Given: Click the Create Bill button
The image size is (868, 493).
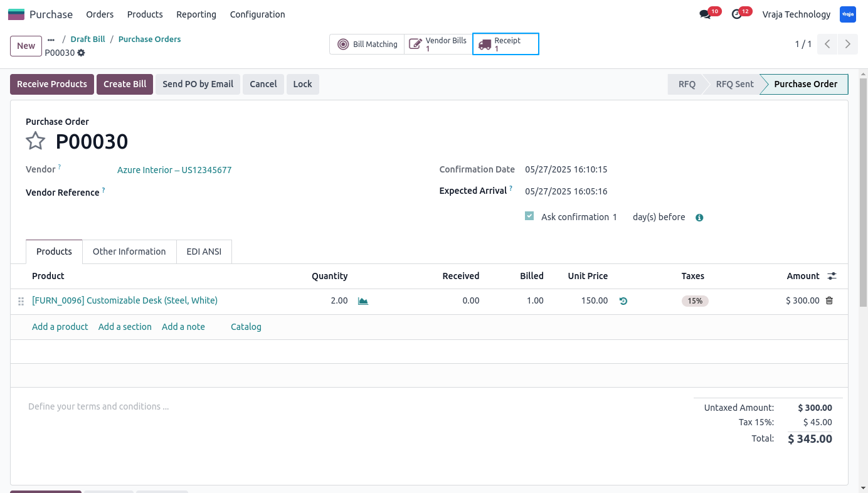Looking at the screenshot, I should pyautogui.click(x=125, y=84).
